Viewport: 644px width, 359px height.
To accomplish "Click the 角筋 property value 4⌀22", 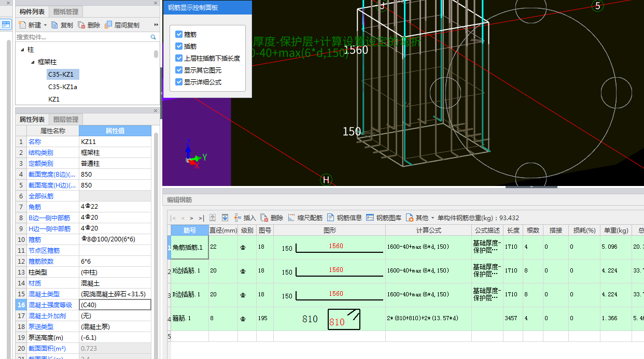I will 115,207.
